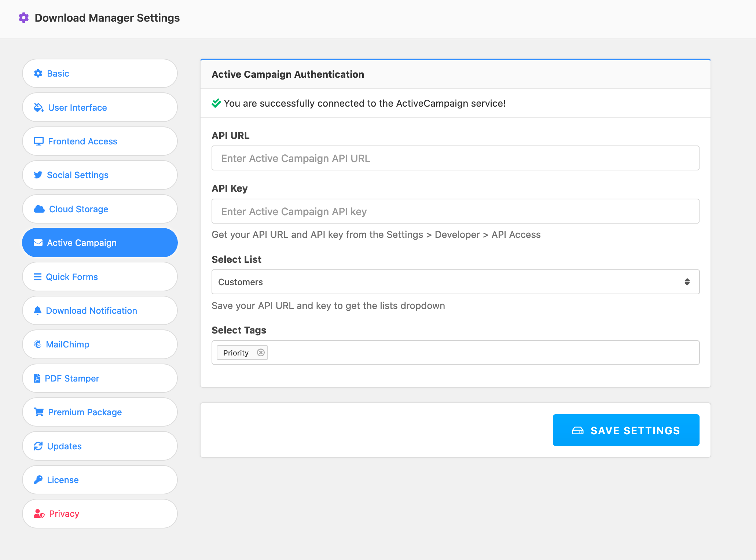Click the API Key label
The image size is (756, 560).
[x=230, y=188]
